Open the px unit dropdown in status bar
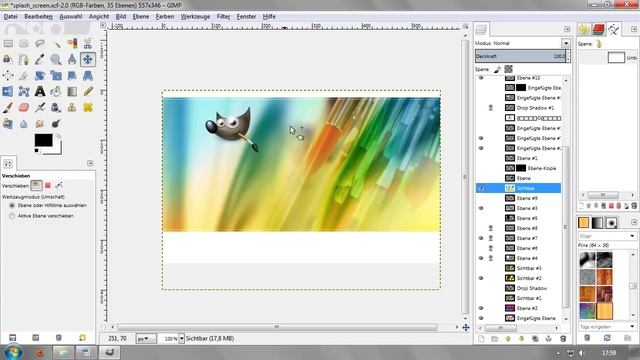The image size is (640, 360). pos(146,338)
